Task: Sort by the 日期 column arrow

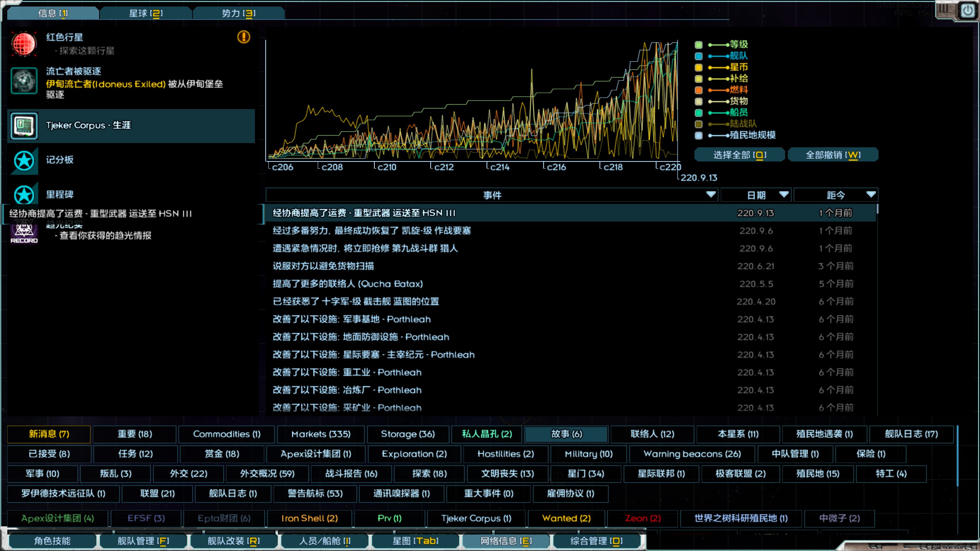Action: (x=784, y=194)
